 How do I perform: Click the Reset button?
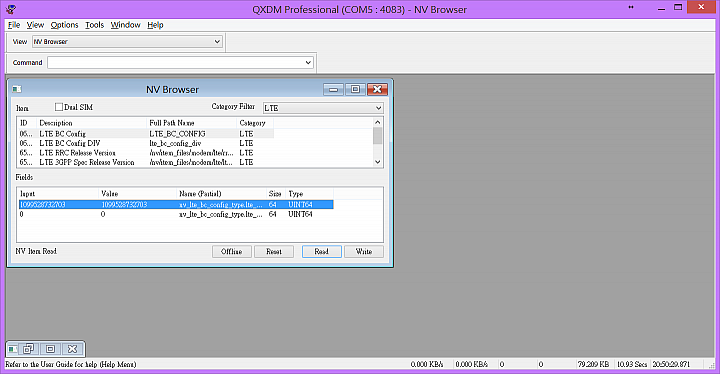274,251
